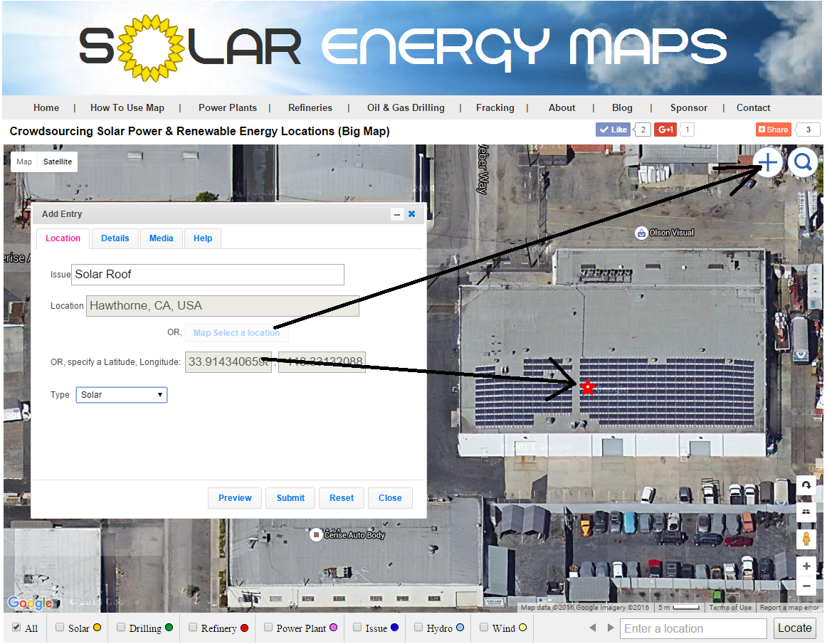The height and width of the screenshot is (644, 827).
Task: Open the imagery tiles icon
Action: (806, 512)
